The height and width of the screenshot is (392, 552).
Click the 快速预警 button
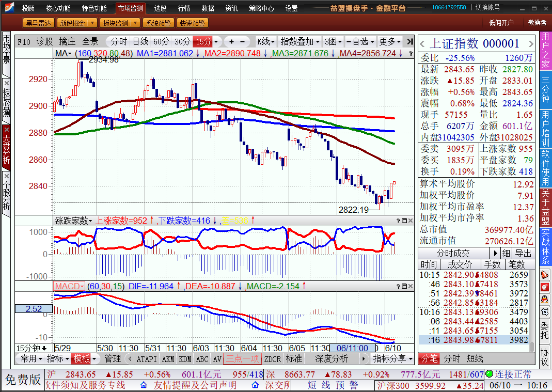pos(192,23)
